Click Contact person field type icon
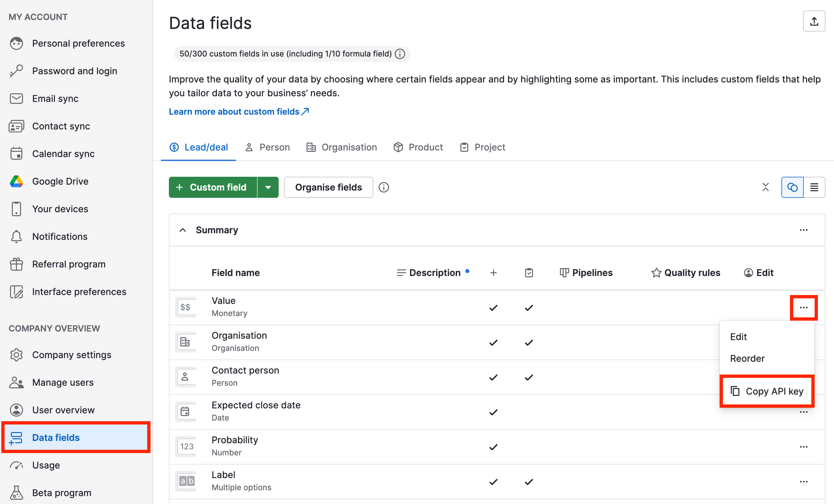The width and height of the screenshot is (834, 504). (185, 377)
